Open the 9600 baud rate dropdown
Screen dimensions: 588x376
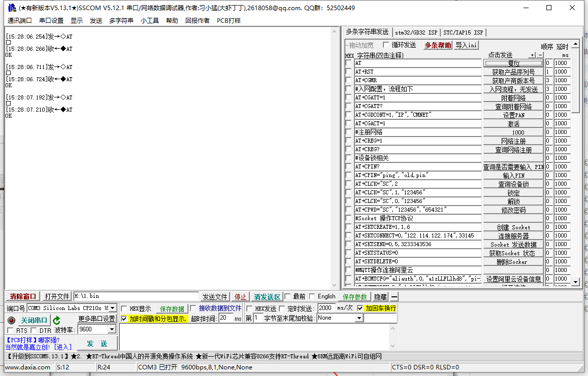(111, 329)
